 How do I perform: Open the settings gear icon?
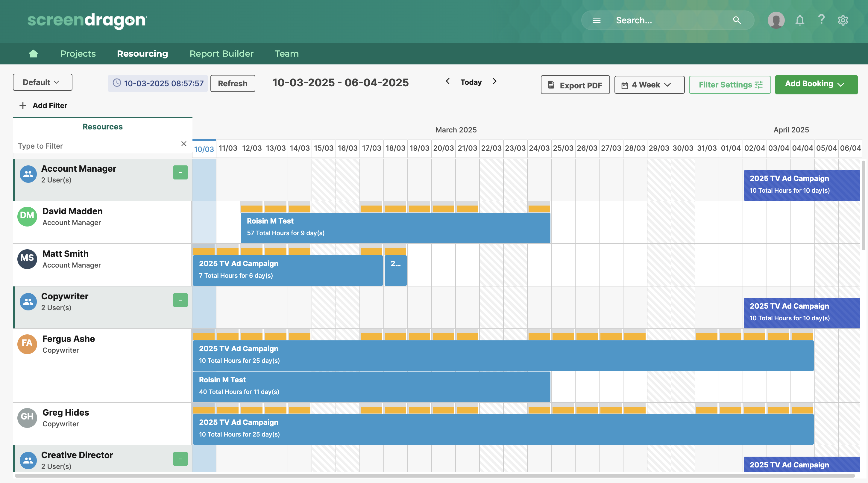point(843,20)
